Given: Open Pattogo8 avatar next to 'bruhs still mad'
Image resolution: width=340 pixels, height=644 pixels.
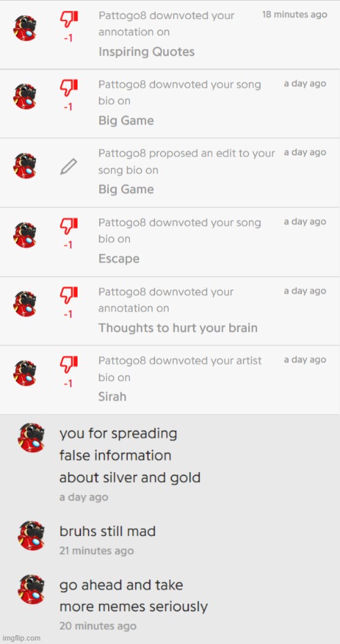Looking at the screenshot, I should tap(31, 536).
